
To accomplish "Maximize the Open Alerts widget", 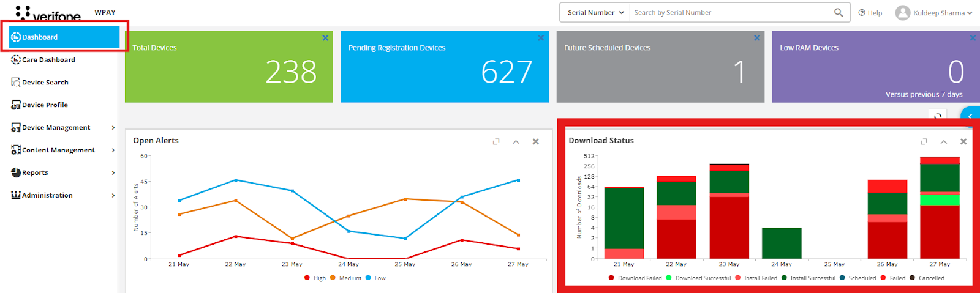I will click(x=496, y=141).
